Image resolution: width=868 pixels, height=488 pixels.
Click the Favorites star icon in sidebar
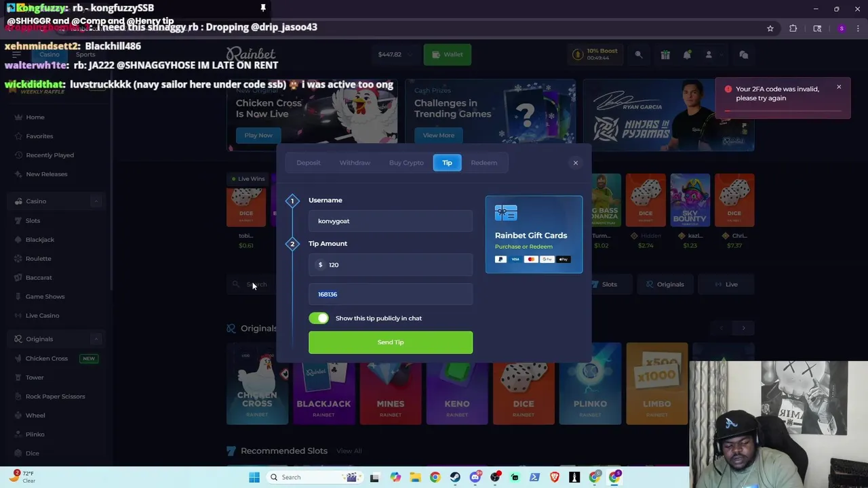[19, 136]
